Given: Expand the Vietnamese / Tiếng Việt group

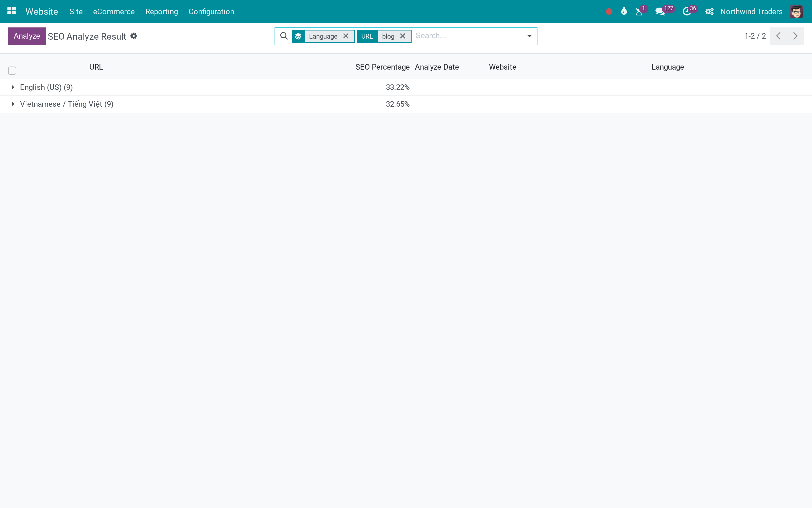Looking at the screenshot, I should [13, 104].
